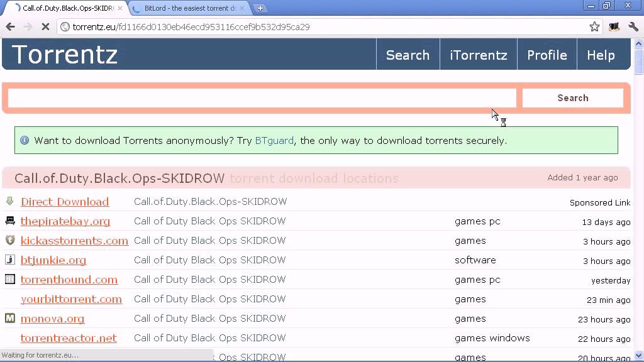644x362 pixels.
Task: Open the iTorrentz menu item
Action: coord(479,55)
